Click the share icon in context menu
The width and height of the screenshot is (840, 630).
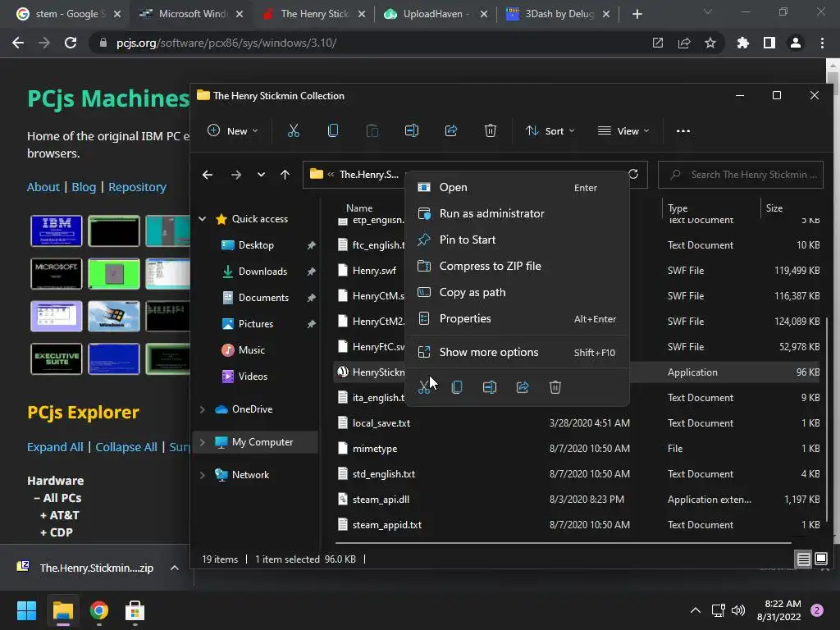(x=522, y=387)
